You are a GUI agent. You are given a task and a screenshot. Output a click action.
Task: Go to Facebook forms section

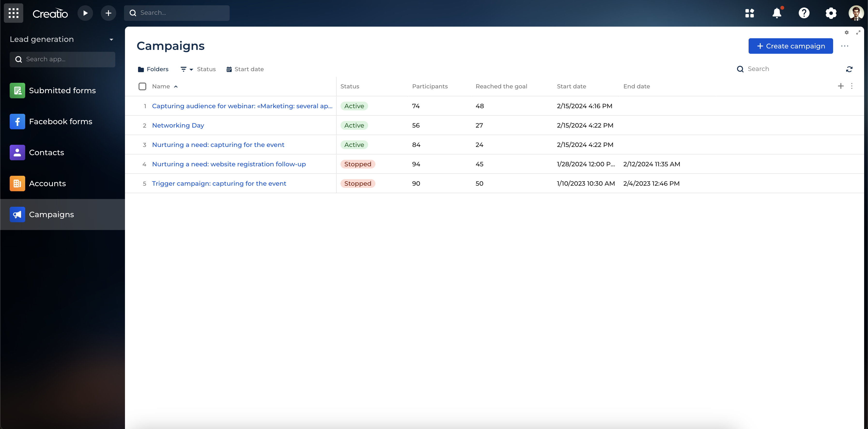coord(61,122)
